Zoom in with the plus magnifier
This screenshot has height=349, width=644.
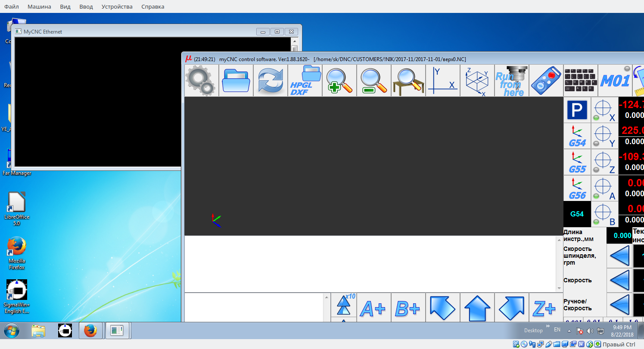[x=339, y=80]
